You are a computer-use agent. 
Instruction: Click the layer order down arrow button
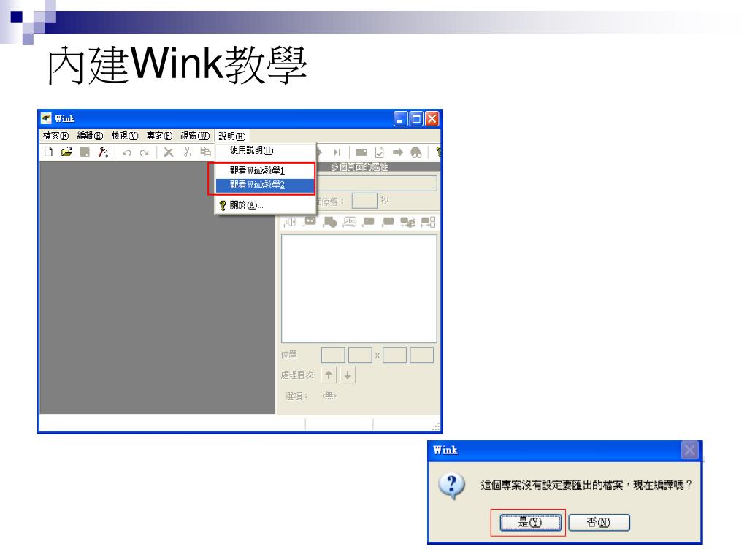tap(348, 375)
